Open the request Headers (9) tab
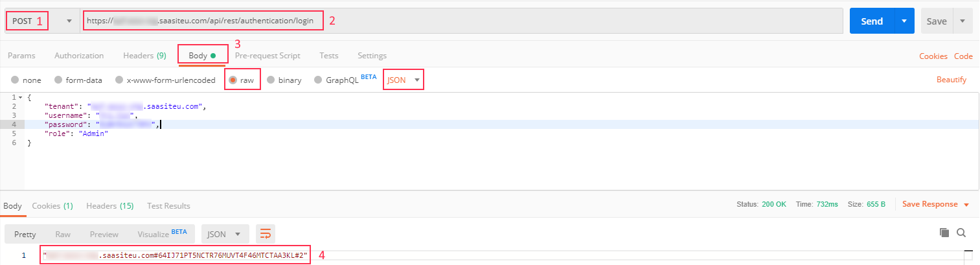The height and width of the screenshot is (265, 980). [x=144, y=56]
